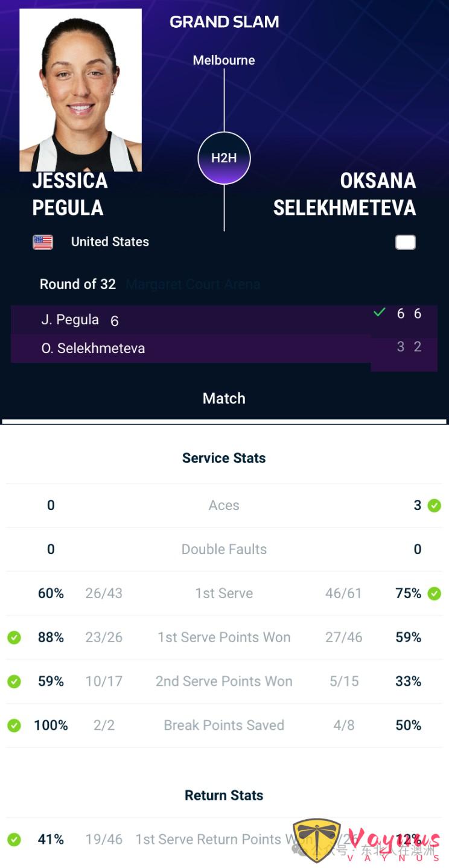Screen dimensions: 449x868
Task: Click the green check beside 41% return points
Action: 14,840
